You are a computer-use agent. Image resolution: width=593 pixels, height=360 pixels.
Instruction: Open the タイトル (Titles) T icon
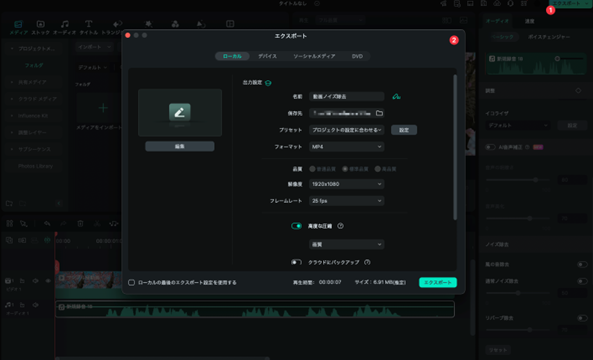pos(88,24)
